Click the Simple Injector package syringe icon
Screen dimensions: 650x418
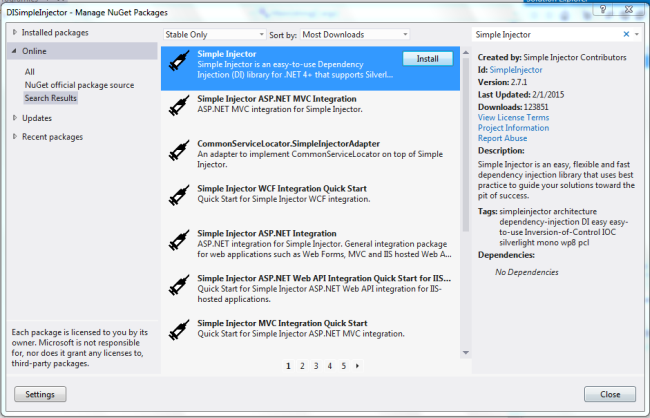pyautogui.click(x=179, y=61)
